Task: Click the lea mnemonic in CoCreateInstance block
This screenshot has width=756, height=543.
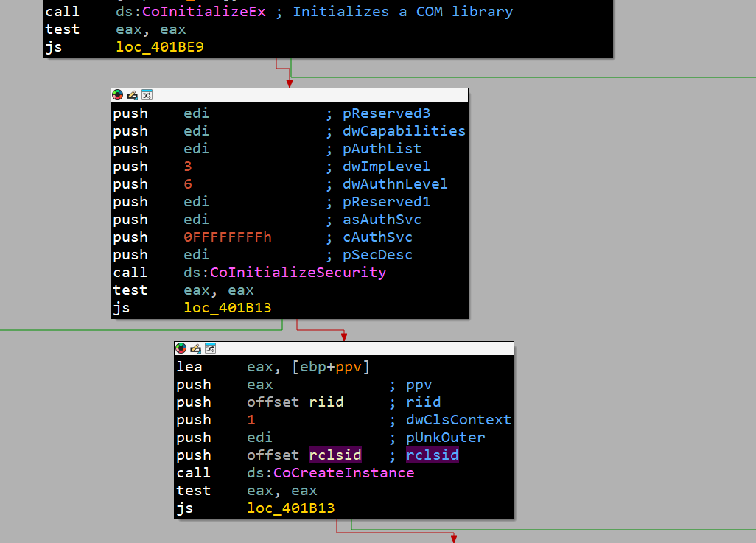Action: [x=189, y=367]
